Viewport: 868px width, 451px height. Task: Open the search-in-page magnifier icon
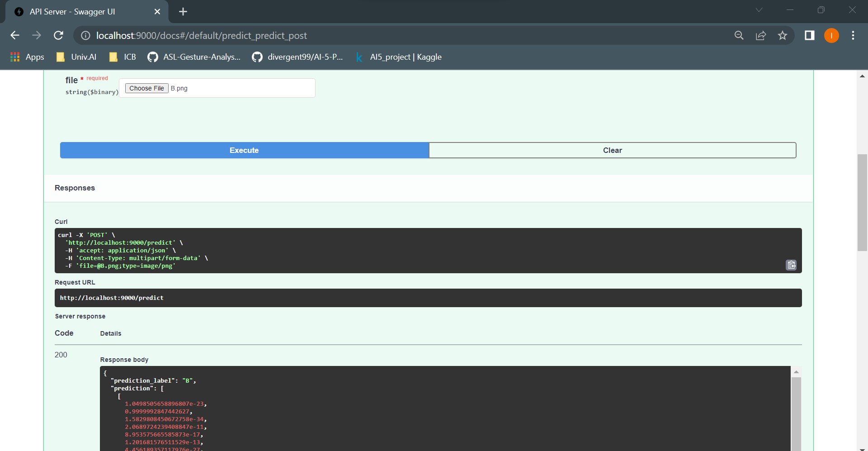(739, 35)
